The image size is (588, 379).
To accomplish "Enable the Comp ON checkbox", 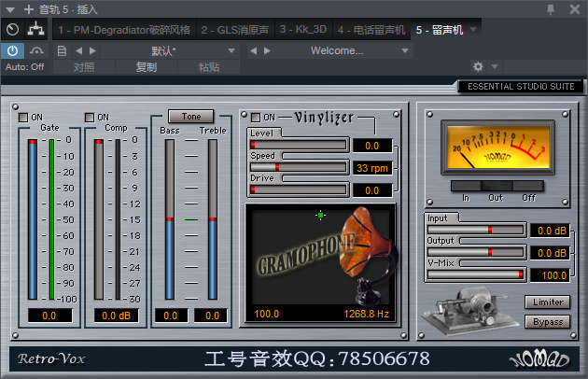I will click(x=90, y=118).
